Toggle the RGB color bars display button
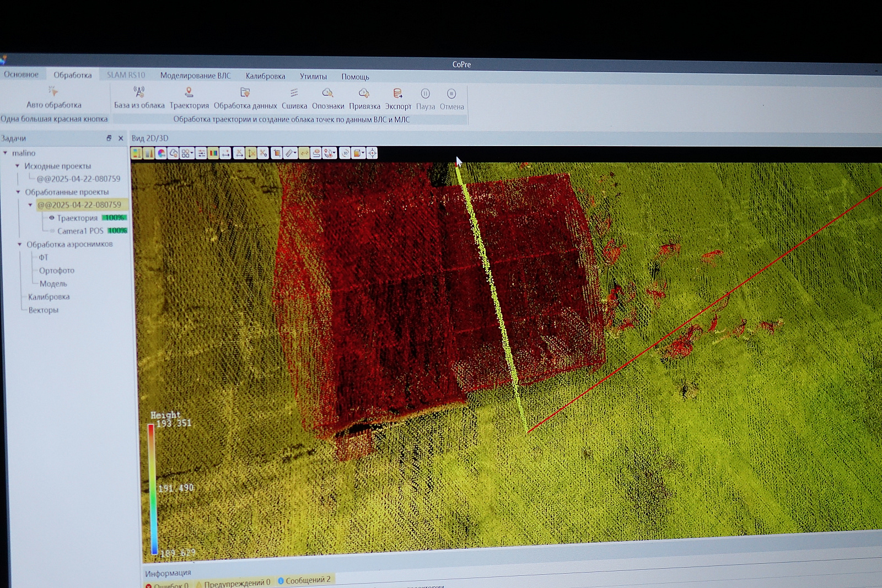 [x=213, y=153]
